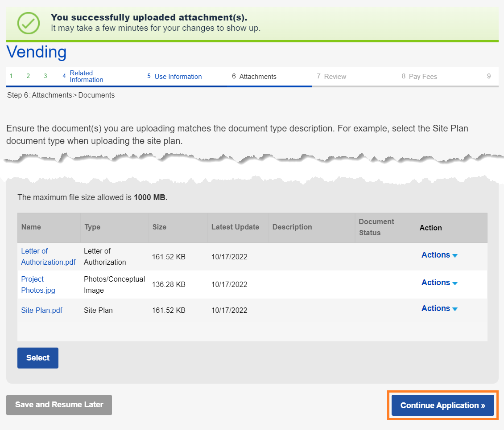Click step 8 Pay Fees

coord(419,77)
